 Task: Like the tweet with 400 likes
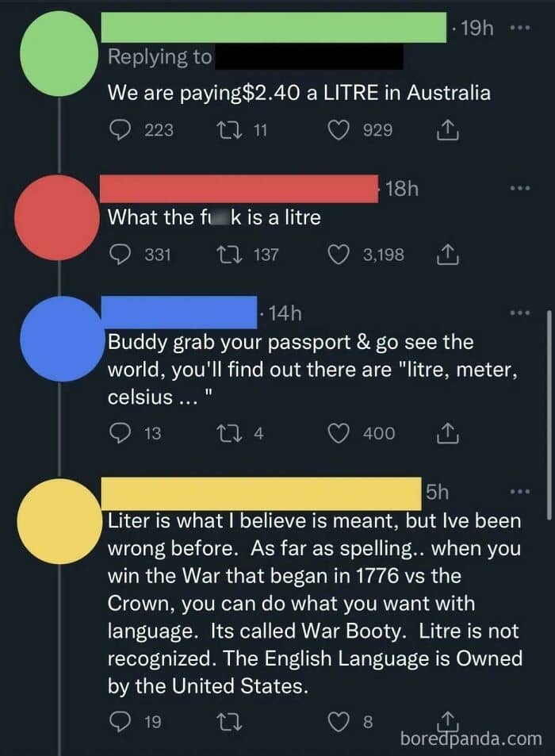pyautogui.click(x=341, y=433)
